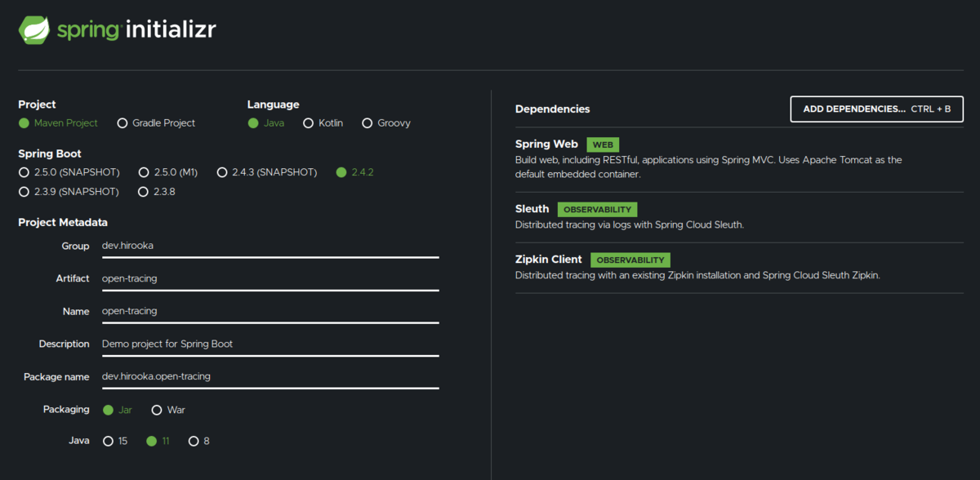Click Sleuth's OBSERVABILITY tag

pyautogui.click(x=597, y=210)
